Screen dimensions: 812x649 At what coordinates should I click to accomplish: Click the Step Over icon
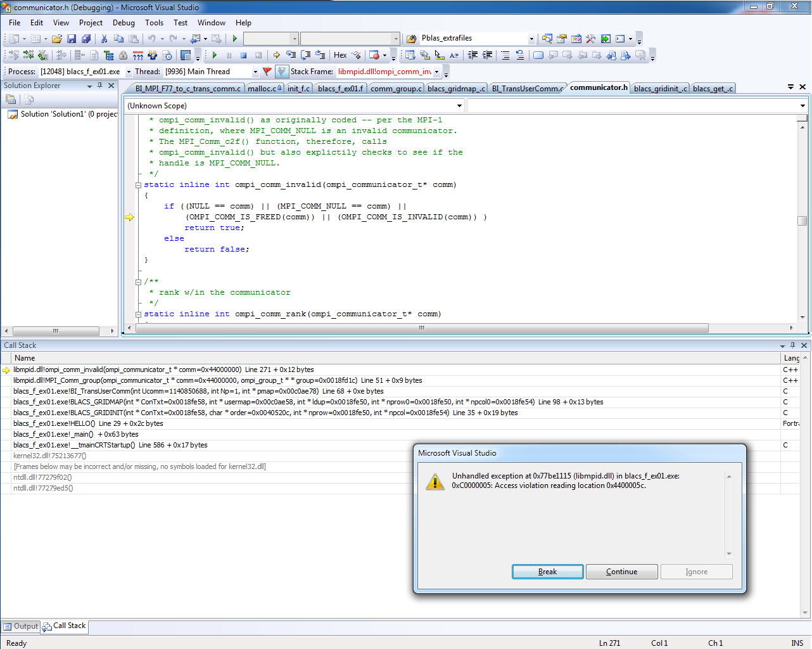(x=305, y=55)
